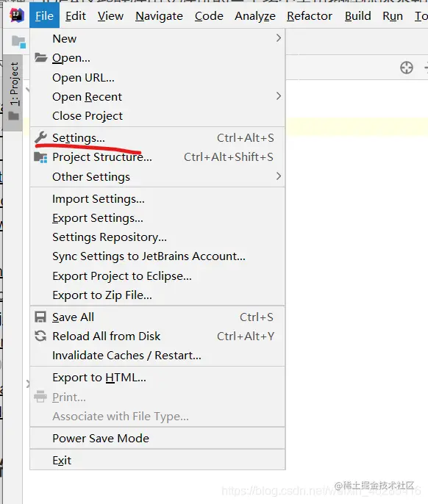Image resolution: width=428 pixels, height=504 pixels.
Task: Open the Navigate menu
Action: click(x=159, y=15)
